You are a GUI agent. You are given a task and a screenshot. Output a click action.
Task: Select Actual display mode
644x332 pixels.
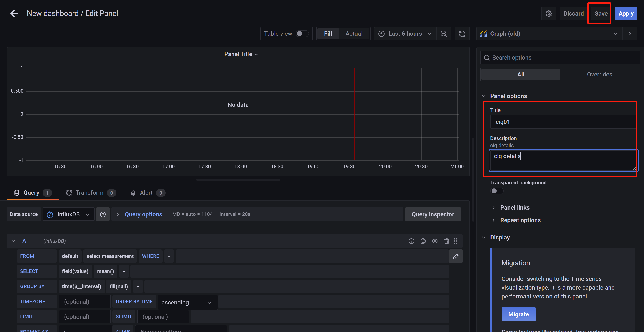(x=354, y=34)
